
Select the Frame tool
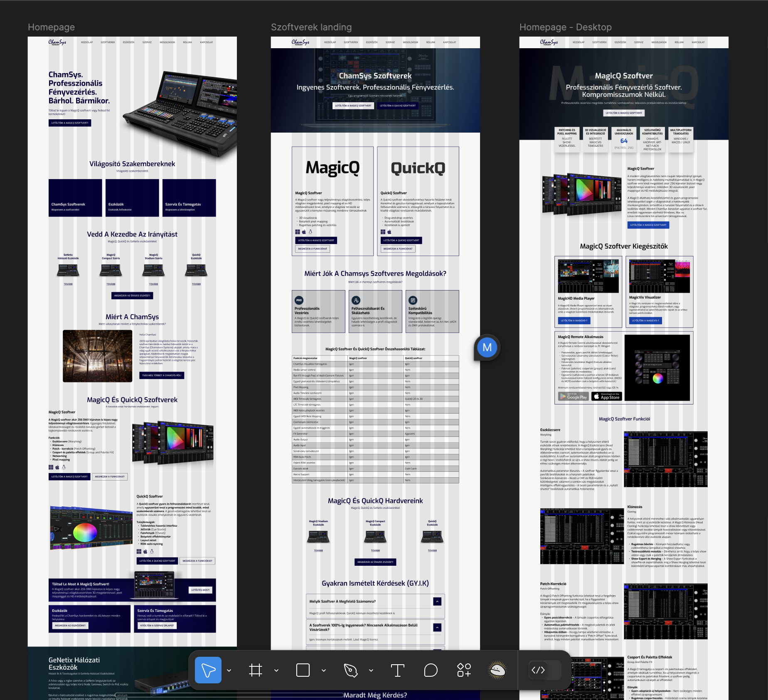click(x=256, y=670)
